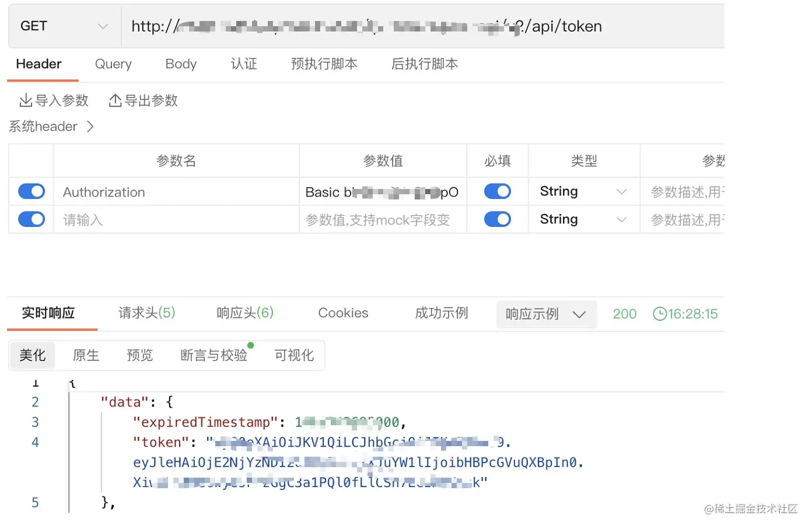This screenshot has height=529, width=812.
Task: Click the 导出参数 export icon
Action: 115,100
